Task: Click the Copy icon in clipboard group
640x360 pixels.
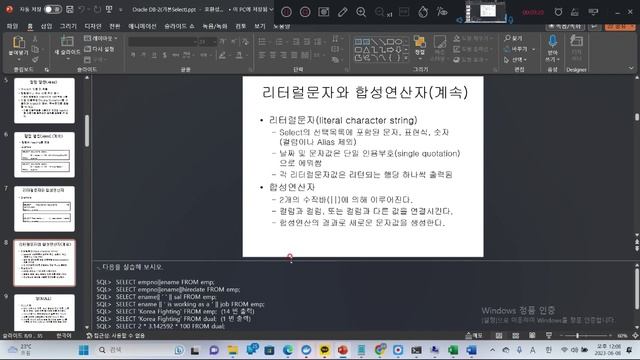Action: pos(35,49)
